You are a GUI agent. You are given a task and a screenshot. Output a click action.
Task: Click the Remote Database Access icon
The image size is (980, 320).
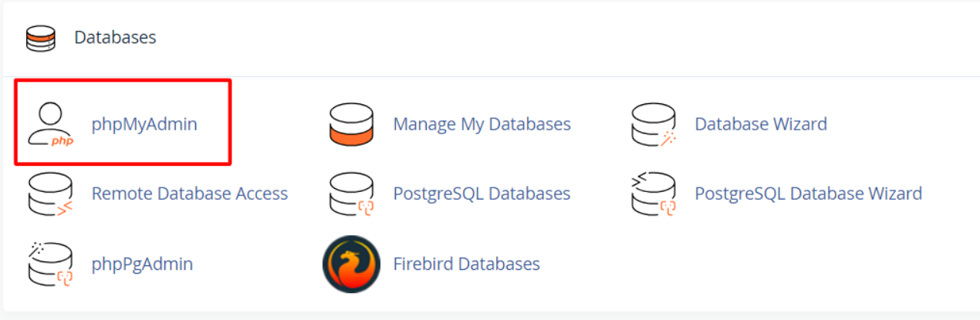point(50,194)
